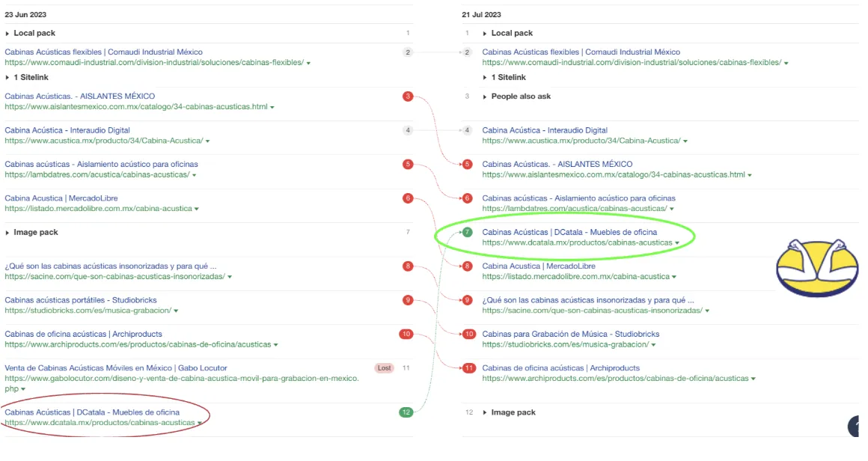This screenshot has width=868, height=461.
Task: Open AISLANTES MÉXICO result title in 21 Jul list
Action: (557, 165)
